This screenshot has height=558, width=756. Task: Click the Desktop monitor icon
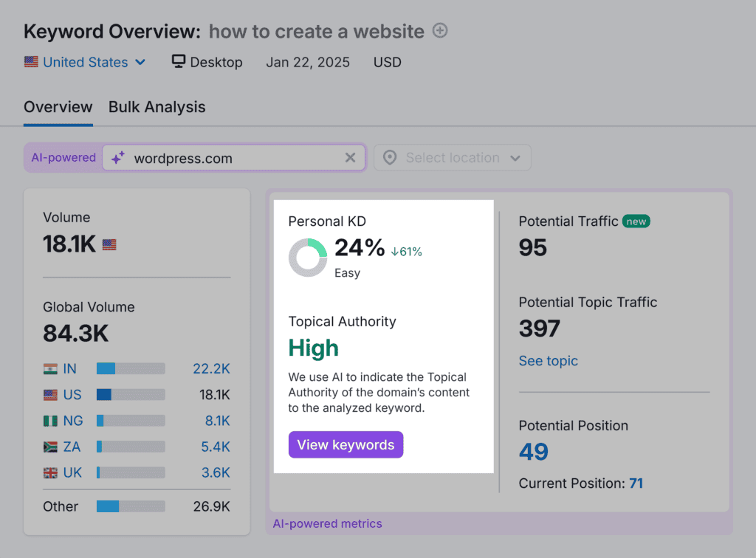[179, 62]
